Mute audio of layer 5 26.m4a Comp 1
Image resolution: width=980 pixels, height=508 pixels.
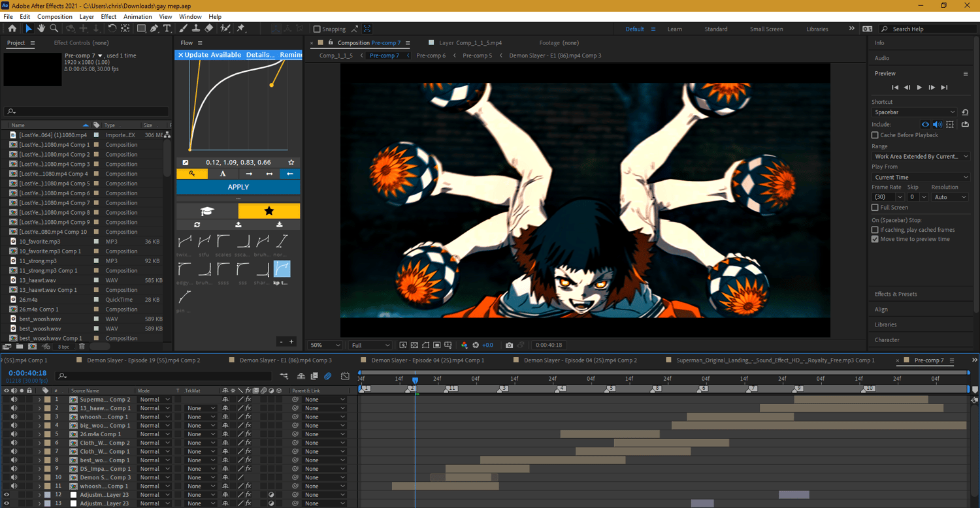coord(14,434)
